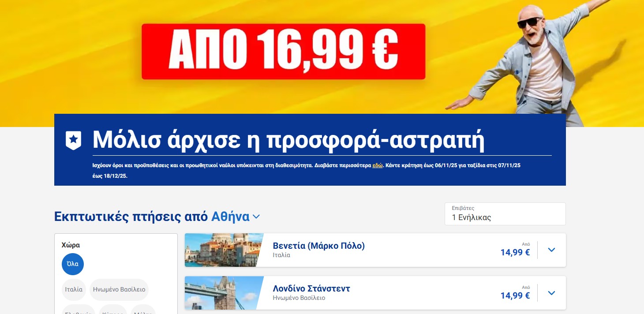Screen dimensions: 644x314
Task: Click the 14,99 € price for Βενετία
Action: click(x=515, y=253)
